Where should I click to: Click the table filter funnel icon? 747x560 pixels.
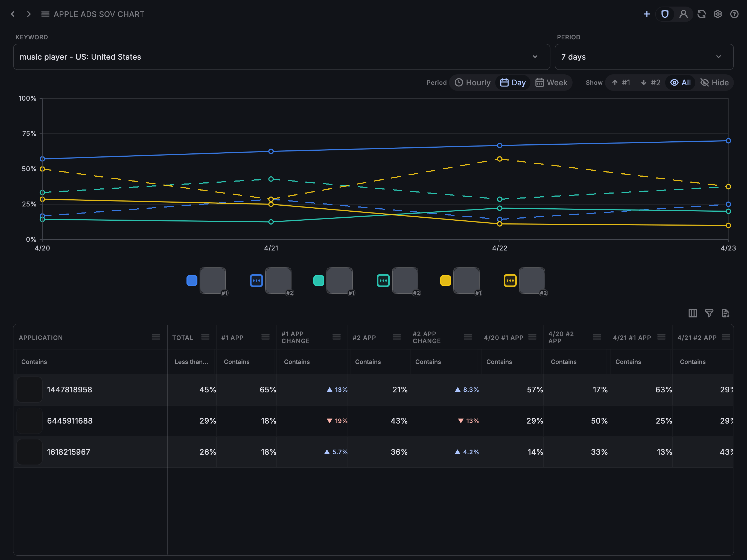pyautogui.click(x=709, y=313)
